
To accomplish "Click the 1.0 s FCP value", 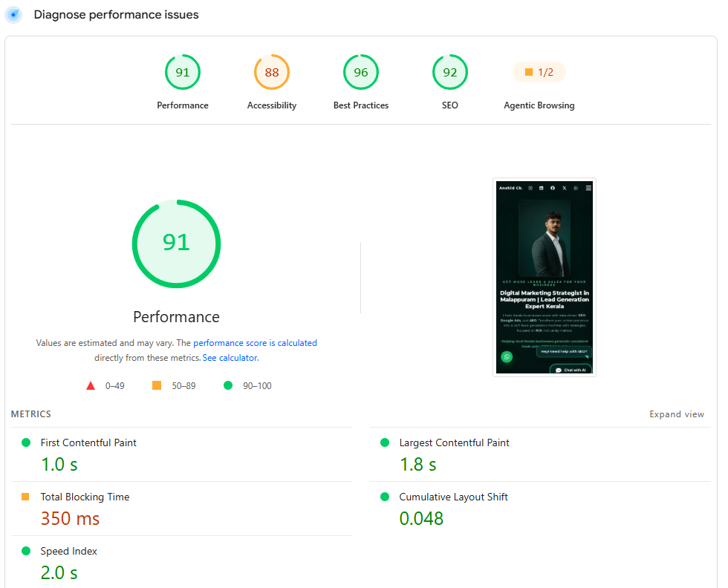I will click(x=59, y=464).
